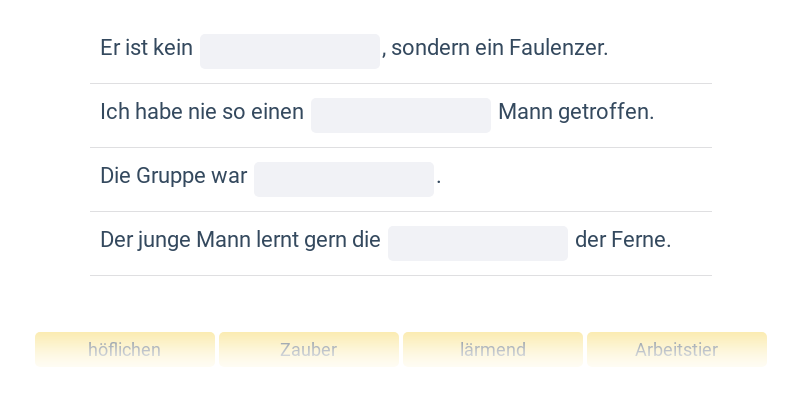Screen dimensions: 800x400
Task: Focus the gap in the Faulenzer sentence
Action: tap(290, 51)
